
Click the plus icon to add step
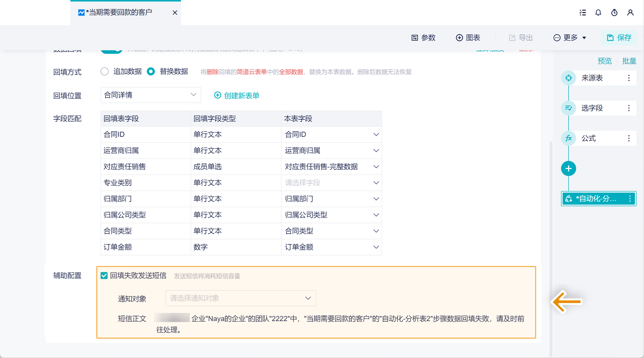(569, 168)
